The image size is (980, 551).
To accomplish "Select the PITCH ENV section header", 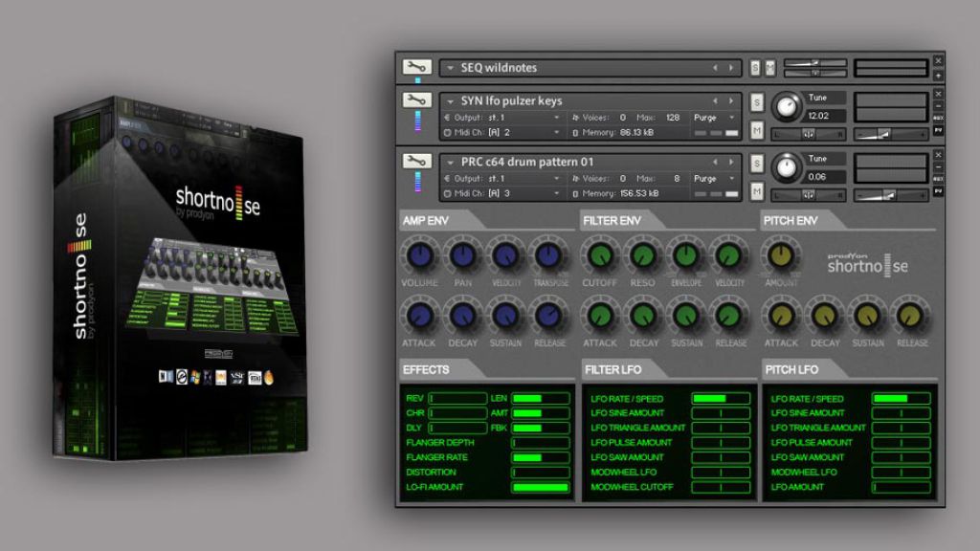I will [x=790, y=221].
